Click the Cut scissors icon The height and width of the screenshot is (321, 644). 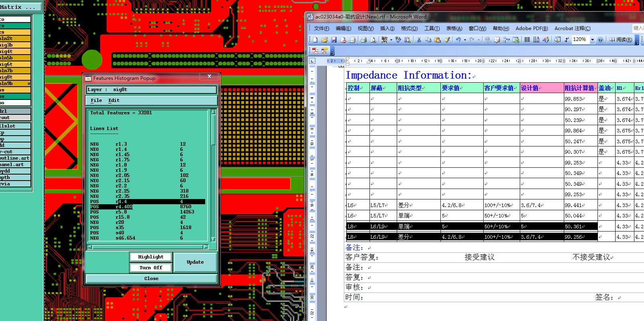click(419, 40)
